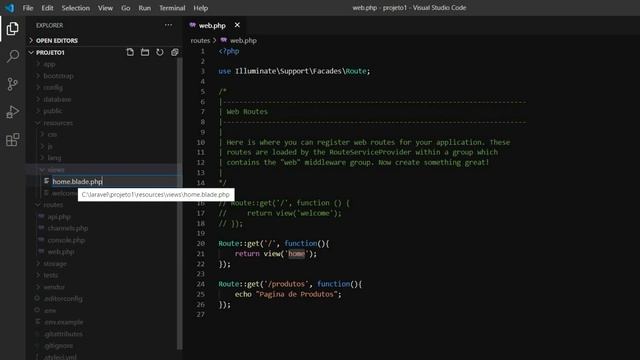Open the Search view in activity bar
The height and width of the screenshot is (360, 640).
pos(12,56)
